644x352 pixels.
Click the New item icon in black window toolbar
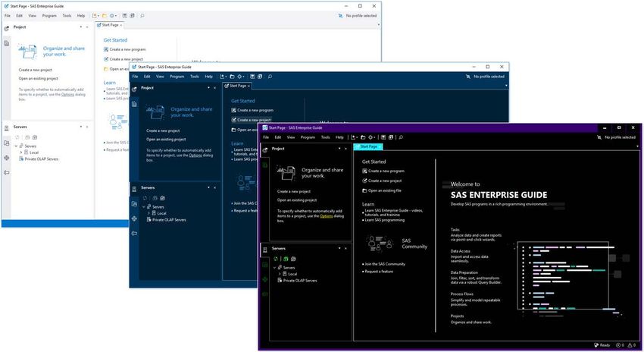point(352,137)
